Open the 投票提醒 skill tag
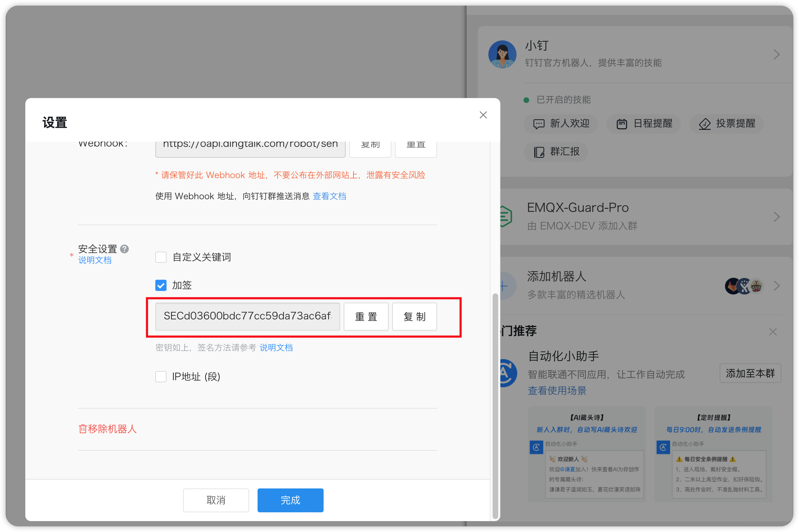 726,124
